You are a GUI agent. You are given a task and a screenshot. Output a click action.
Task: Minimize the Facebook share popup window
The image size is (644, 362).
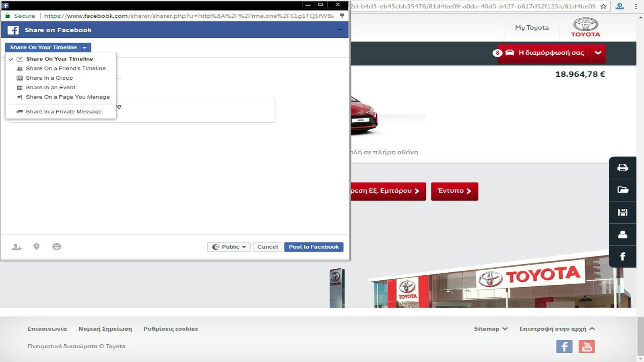tap(308, 5)
